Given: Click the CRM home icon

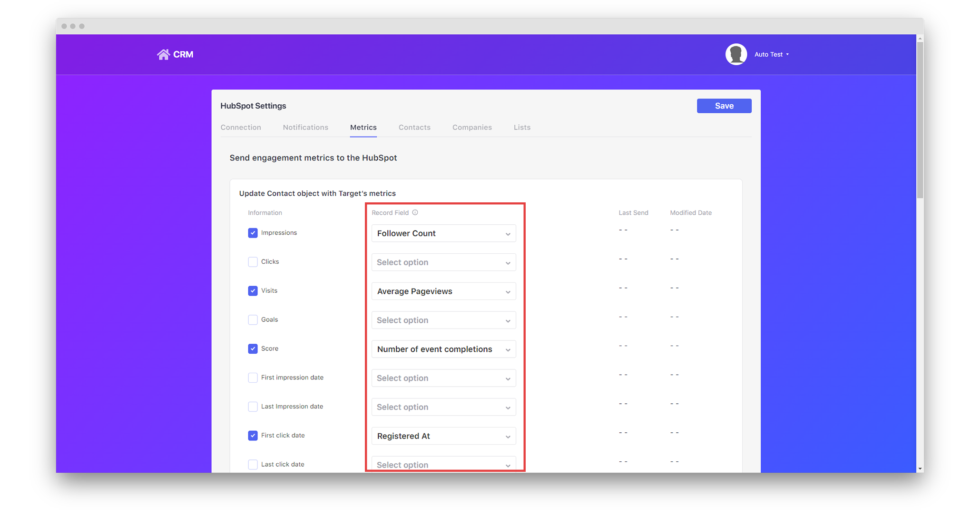Looking at the screenshot, I should coord(164,54).
